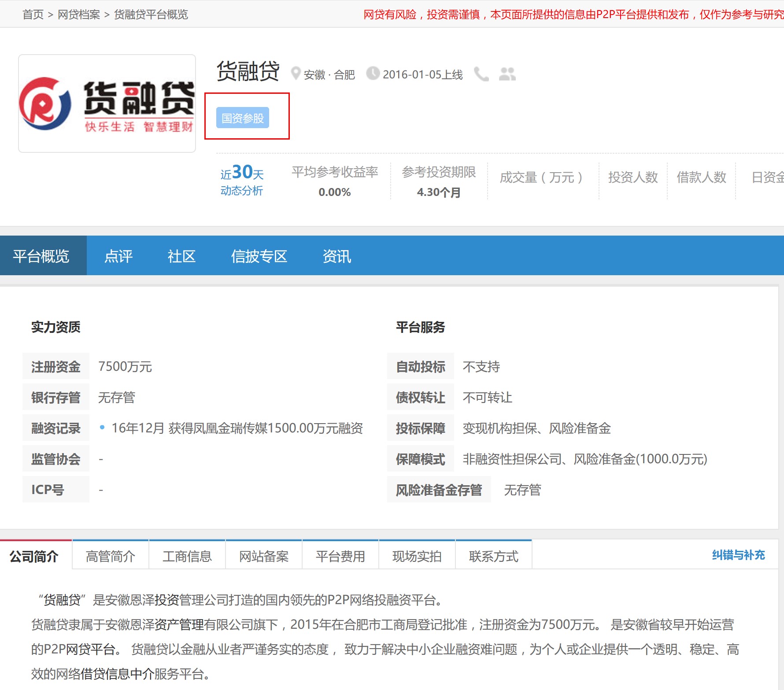Screen dimensions: 784x690
Task: Open the 货融贷 logo image
Action: 107,103
